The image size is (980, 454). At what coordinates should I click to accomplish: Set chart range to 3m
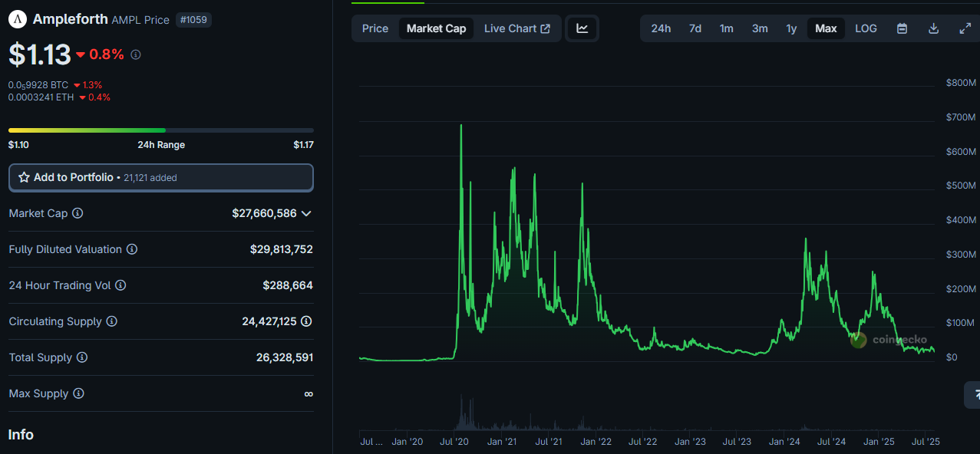(x=760, y=28)
